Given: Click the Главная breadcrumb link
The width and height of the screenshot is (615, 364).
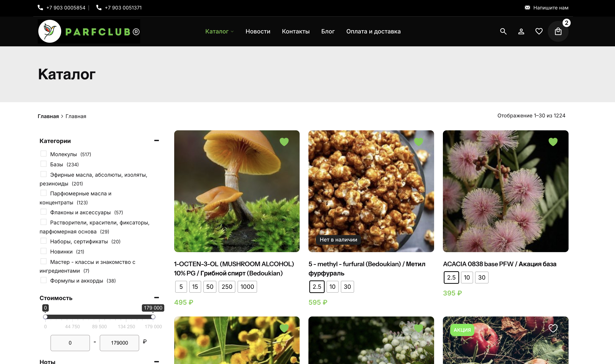Looking at the screenshot, I should (x=48, y=116).
